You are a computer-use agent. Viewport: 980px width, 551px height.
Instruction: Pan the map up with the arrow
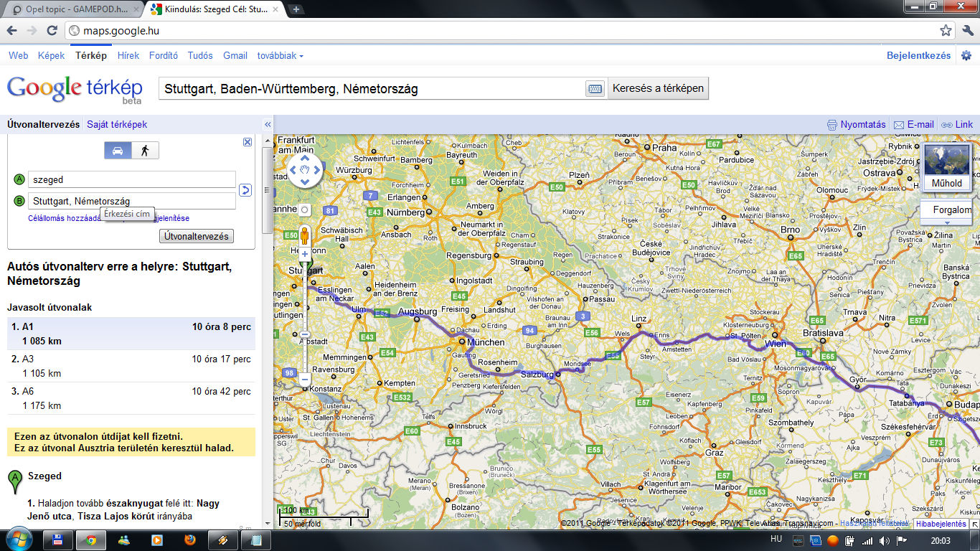point(305,158)
